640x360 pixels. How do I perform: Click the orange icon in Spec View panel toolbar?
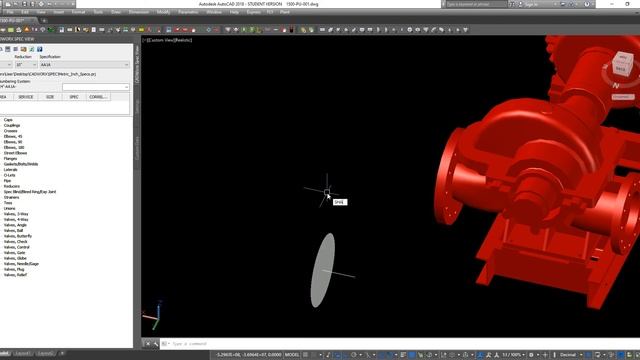pos(24,49)
